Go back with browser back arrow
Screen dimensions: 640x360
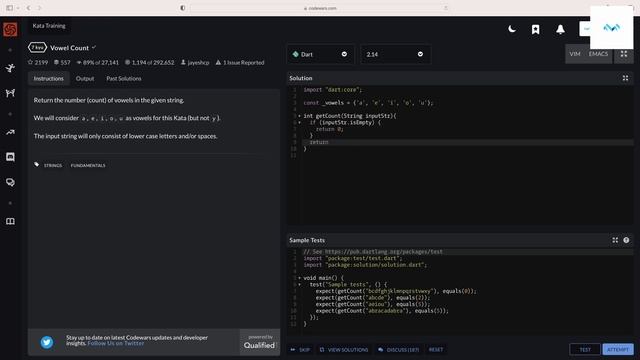pyautogui.click(x=28, y=8)
